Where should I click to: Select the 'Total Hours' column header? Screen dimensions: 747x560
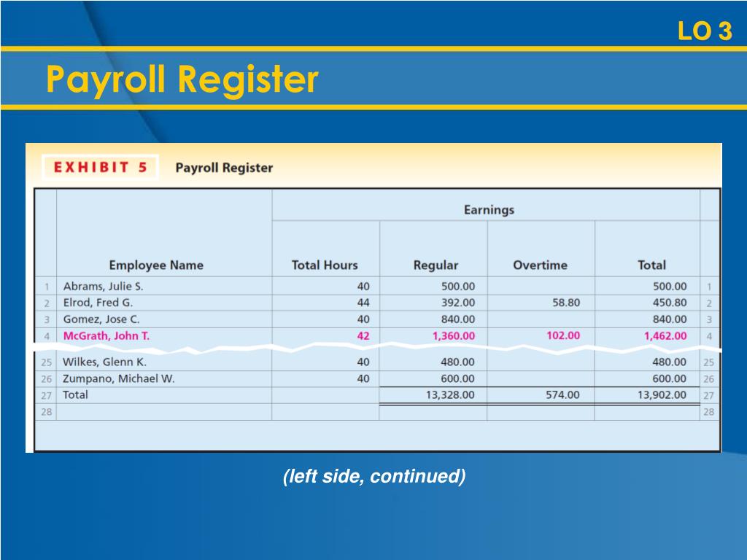click(x=325, y=265)
